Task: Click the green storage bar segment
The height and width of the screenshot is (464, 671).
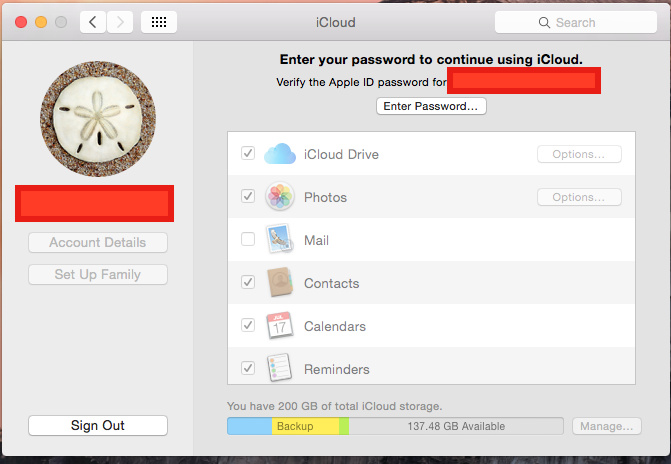Action: (x=344, y=426)
